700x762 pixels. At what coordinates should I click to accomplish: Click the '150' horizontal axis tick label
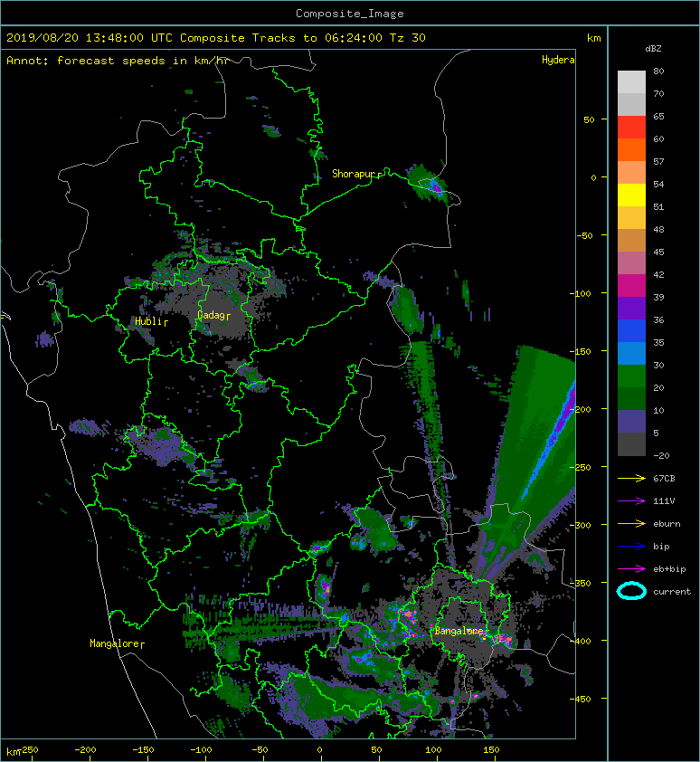(491, 750)
